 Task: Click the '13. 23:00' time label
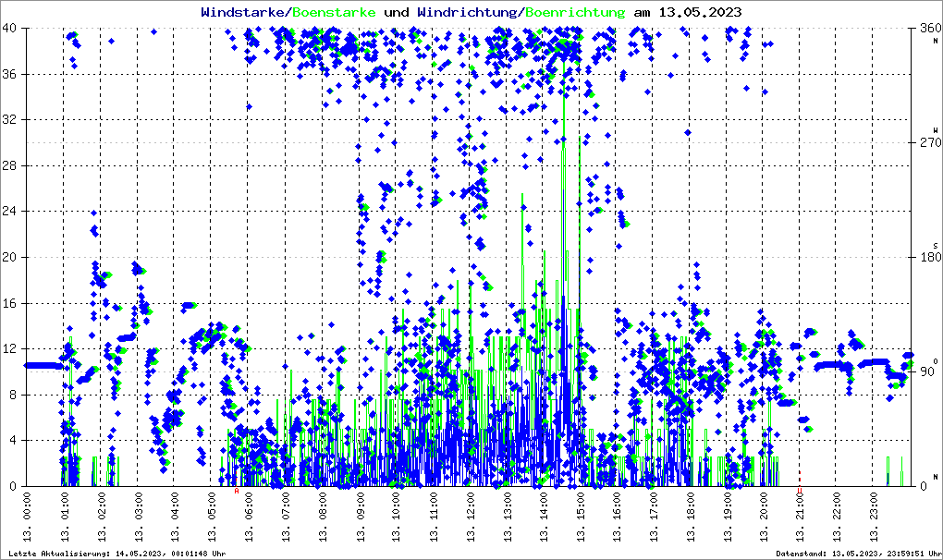[x=875, y=517]
